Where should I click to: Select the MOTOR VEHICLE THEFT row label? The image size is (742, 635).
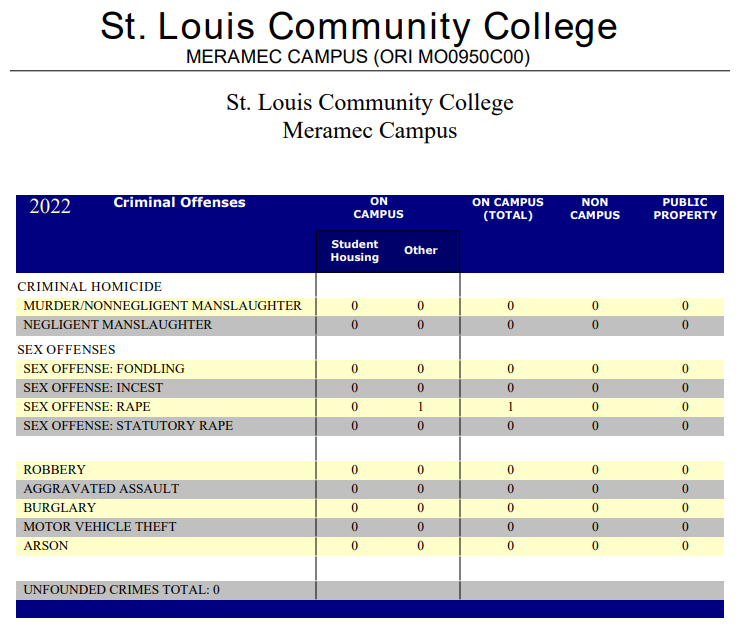(100, 527)
